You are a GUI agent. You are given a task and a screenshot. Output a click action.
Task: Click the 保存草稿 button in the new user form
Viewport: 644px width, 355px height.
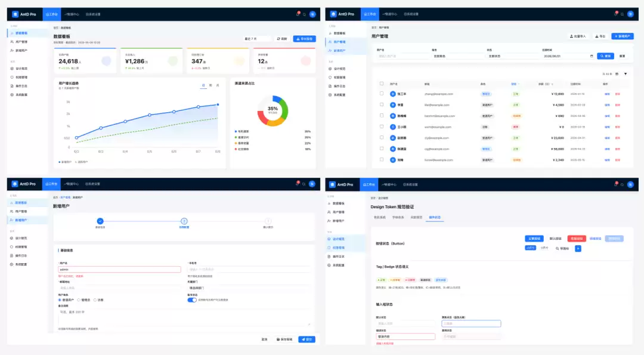click(284, 339)
